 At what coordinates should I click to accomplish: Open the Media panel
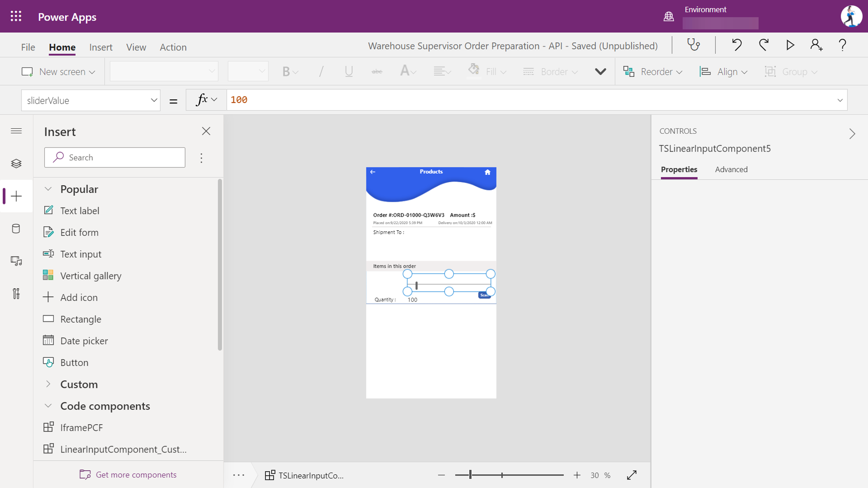click(x=16, y=261)
